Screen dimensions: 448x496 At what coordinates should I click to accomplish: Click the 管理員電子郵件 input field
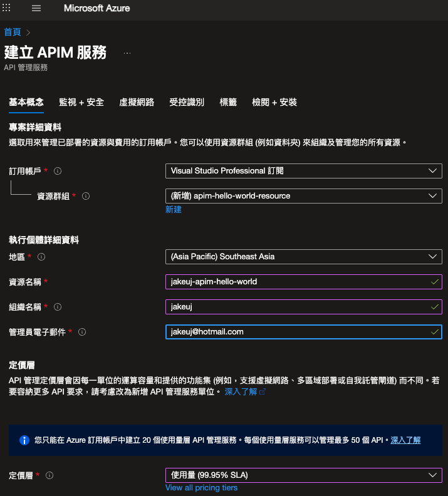click(304, 332)
